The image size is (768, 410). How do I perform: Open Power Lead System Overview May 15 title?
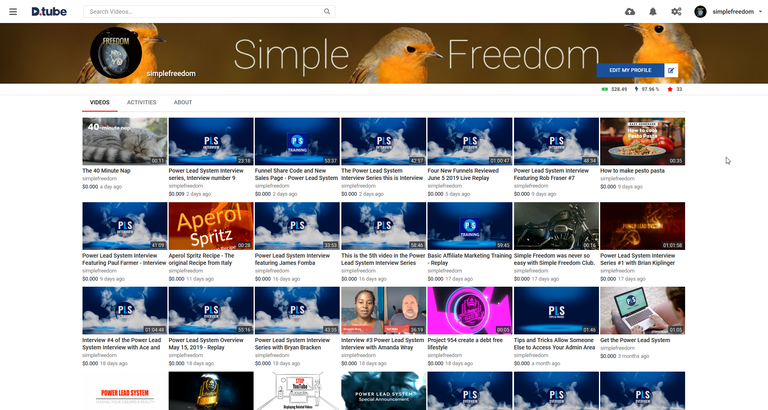click(206, 343)
